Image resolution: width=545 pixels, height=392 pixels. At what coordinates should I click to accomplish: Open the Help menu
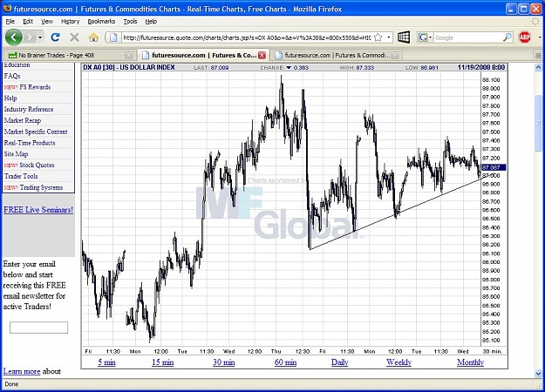pyautogui.click(x=151, y=21)
